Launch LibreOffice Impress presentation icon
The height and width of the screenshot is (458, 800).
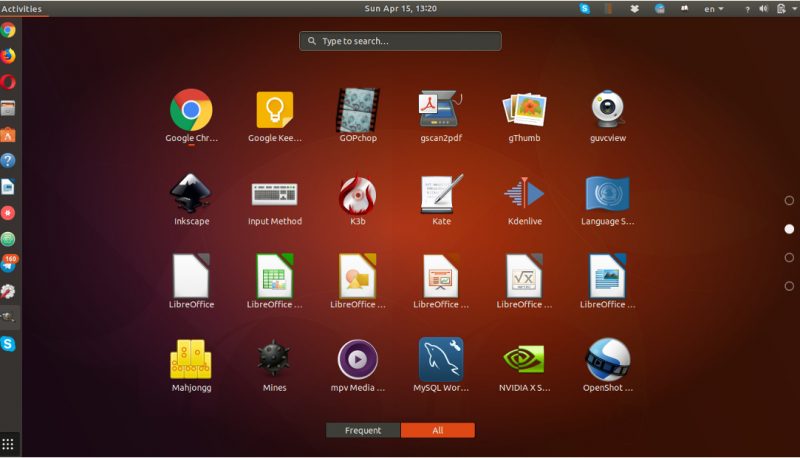click(441, 276)
